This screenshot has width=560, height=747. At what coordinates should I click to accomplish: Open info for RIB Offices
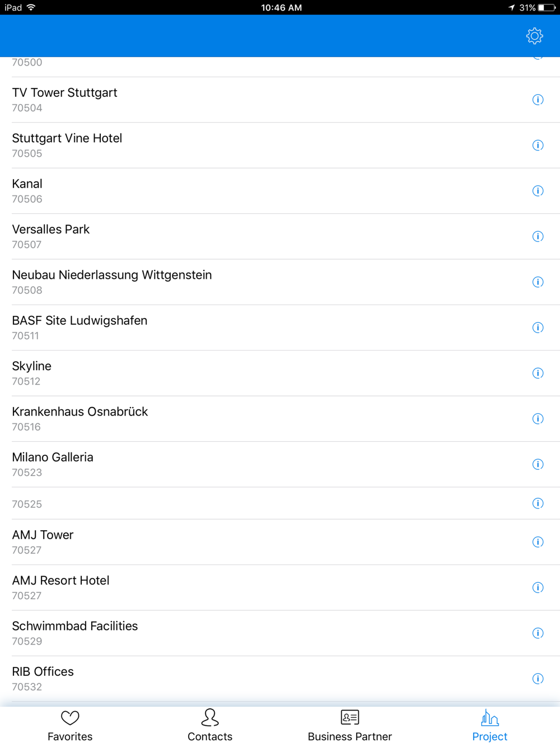538,679
